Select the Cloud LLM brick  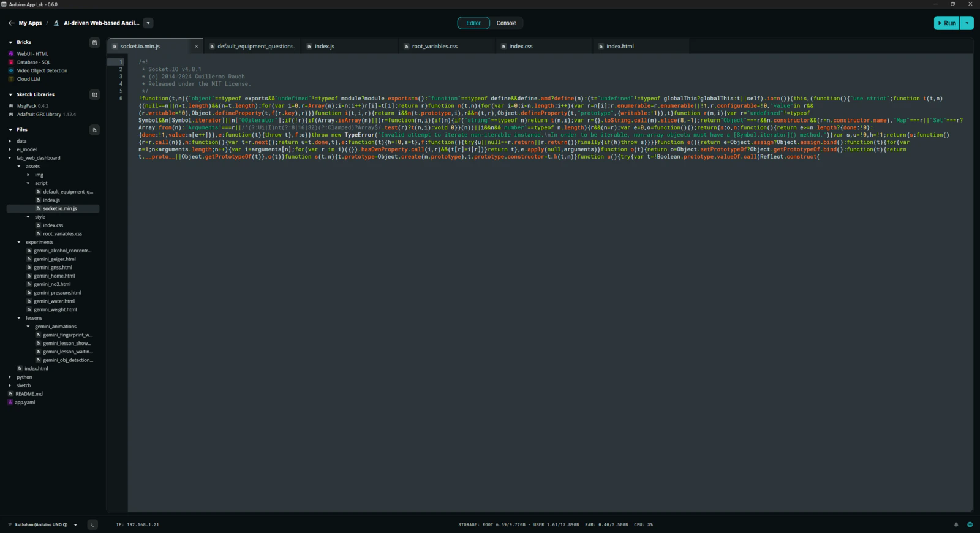point(28,79)
